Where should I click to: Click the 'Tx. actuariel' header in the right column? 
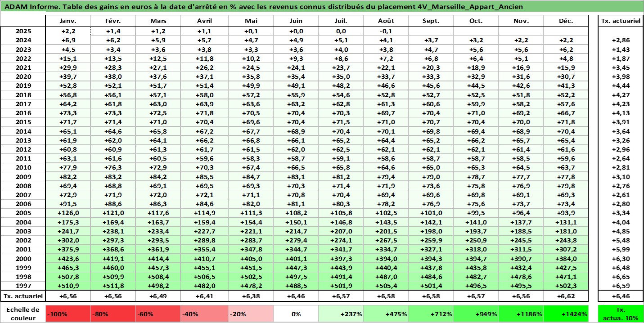coord(621,21)
